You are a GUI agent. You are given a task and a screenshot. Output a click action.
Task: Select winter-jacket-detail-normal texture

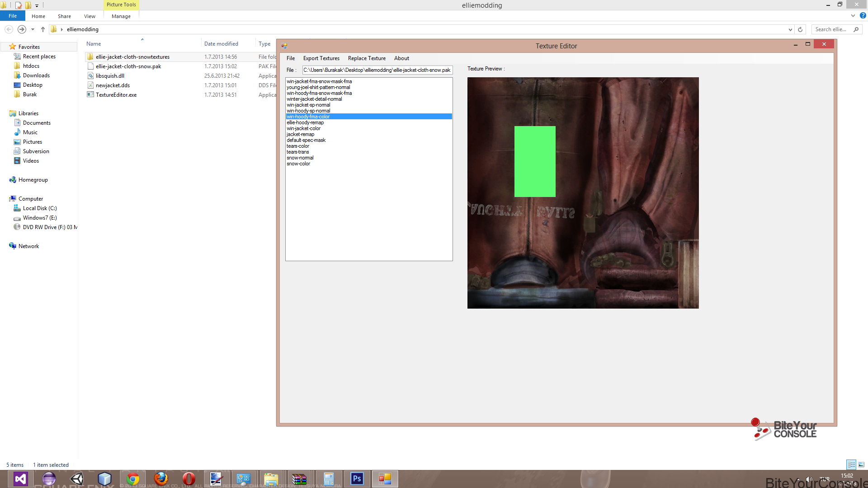314,99
